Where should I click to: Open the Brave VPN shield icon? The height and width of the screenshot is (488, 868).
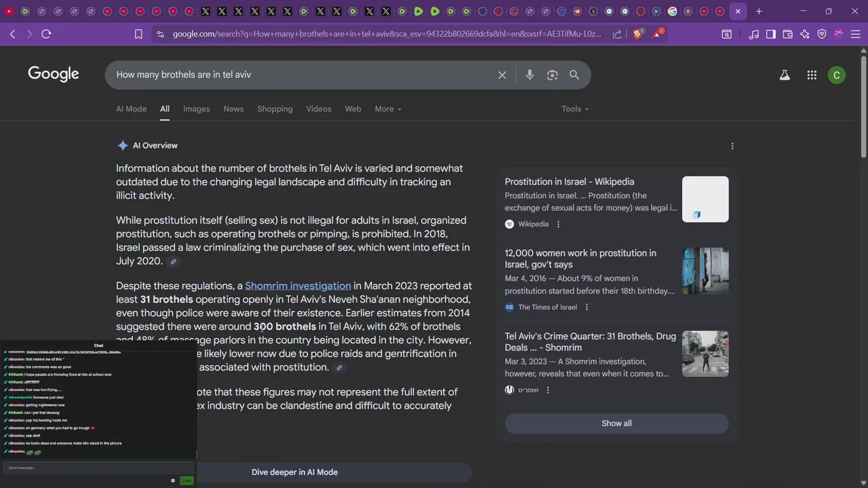(821, 34)
